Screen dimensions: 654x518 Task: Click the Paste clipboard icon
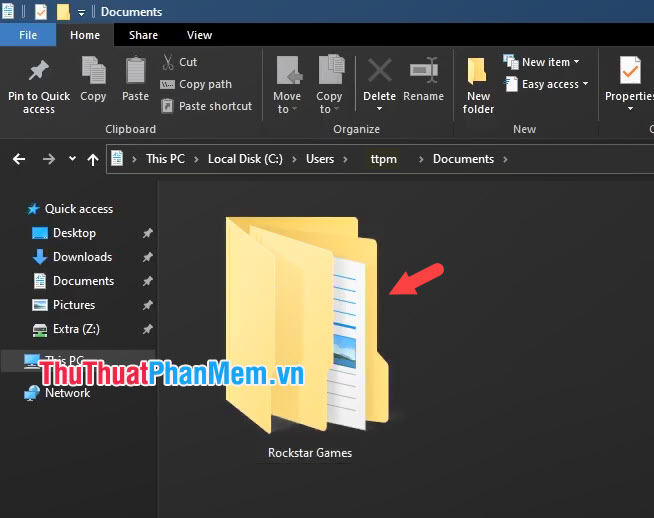click(x=136, y=70)
